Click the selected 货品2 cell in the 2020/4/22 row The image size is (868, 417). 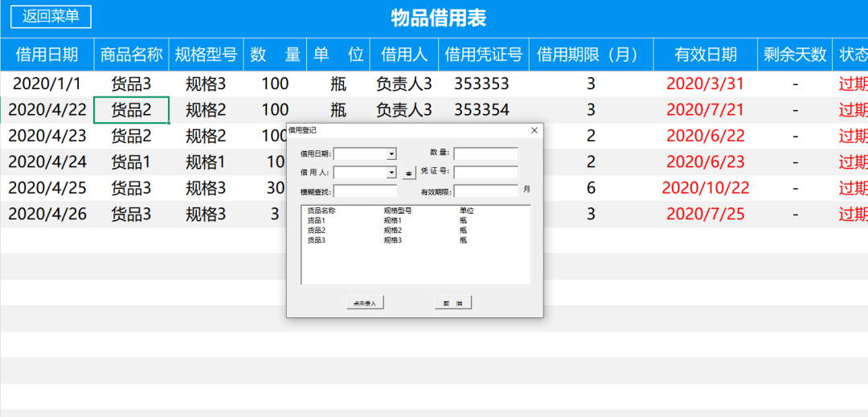(x=131, y=110)
